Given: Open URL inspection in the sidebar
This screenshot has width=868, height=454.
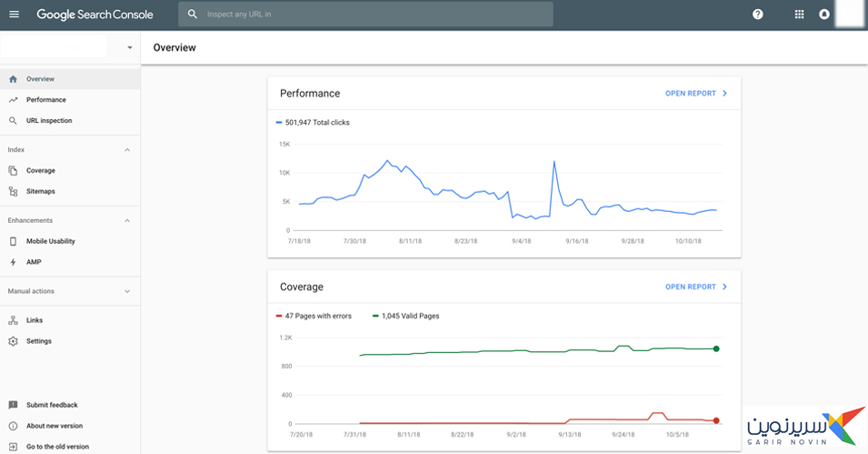Looking at the screenshot, I should coord(70,121).
